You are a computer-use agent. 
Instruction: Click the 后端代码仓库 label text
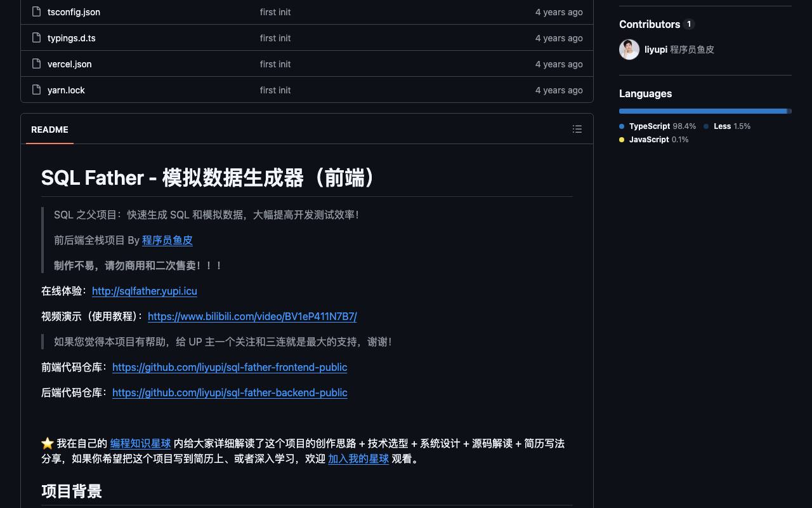coord(74,392)
